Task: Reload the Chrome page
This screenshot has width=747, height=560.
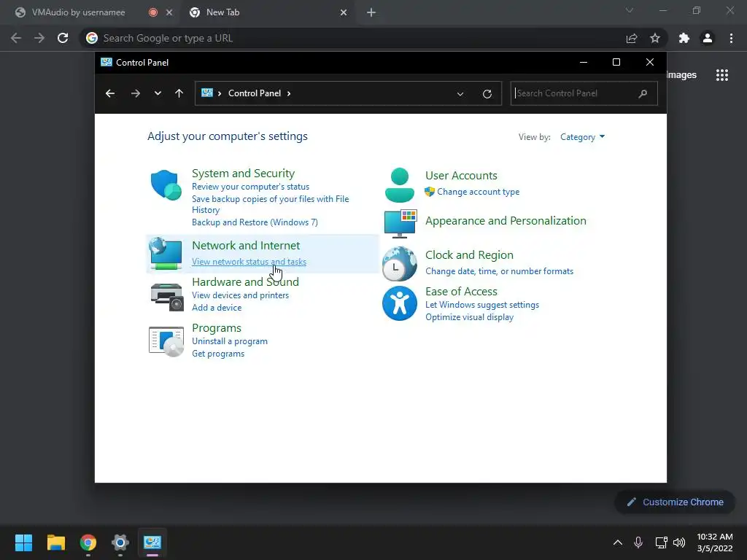Action: 63,38
